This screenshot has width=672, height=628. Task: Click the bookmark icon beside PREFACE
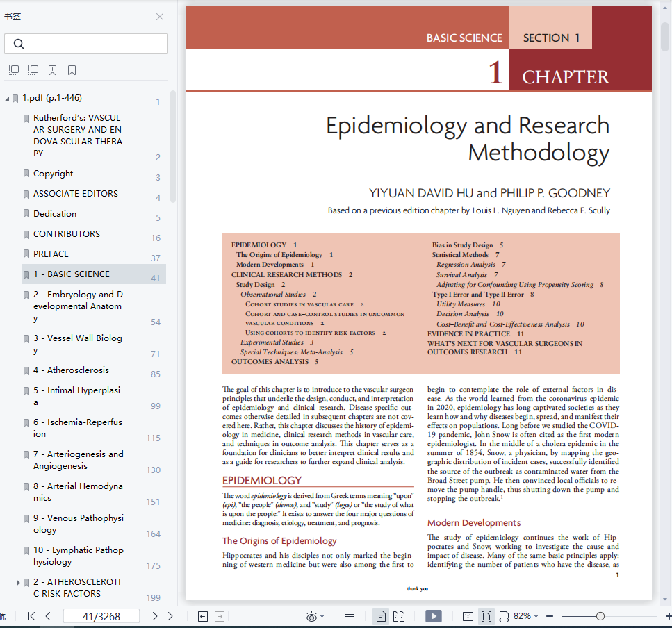click(26, 254)
